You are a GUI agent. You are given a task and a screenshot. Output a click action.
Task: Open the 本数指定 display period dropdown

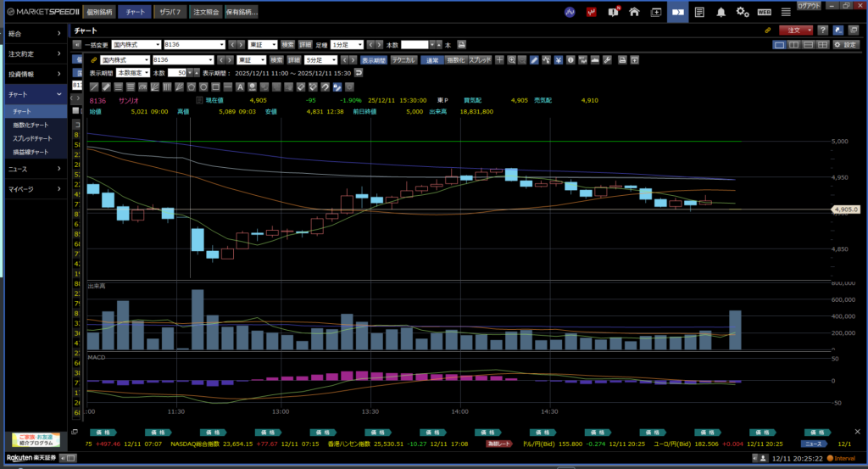[133, 73]
